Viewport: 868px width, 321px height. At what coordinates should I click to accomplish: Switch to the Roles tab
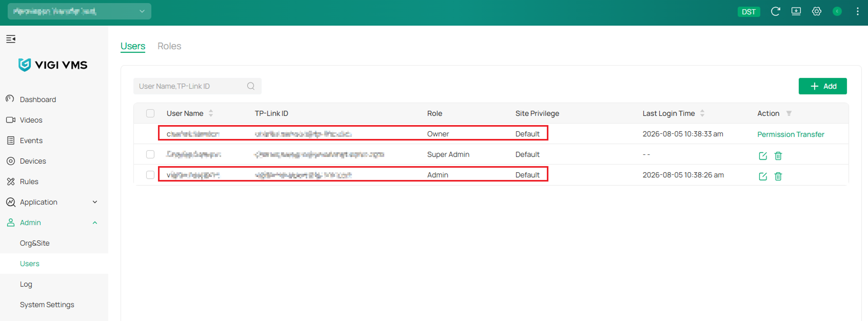(169, 46)
